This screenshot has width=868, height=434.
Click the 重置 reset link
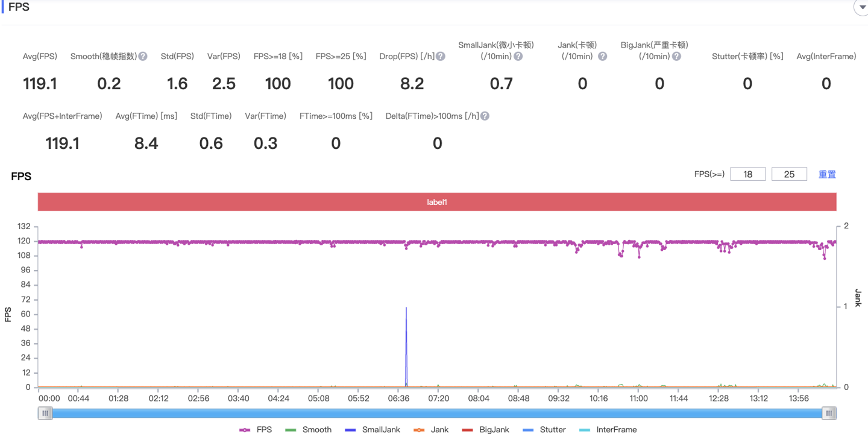[827, 174]
